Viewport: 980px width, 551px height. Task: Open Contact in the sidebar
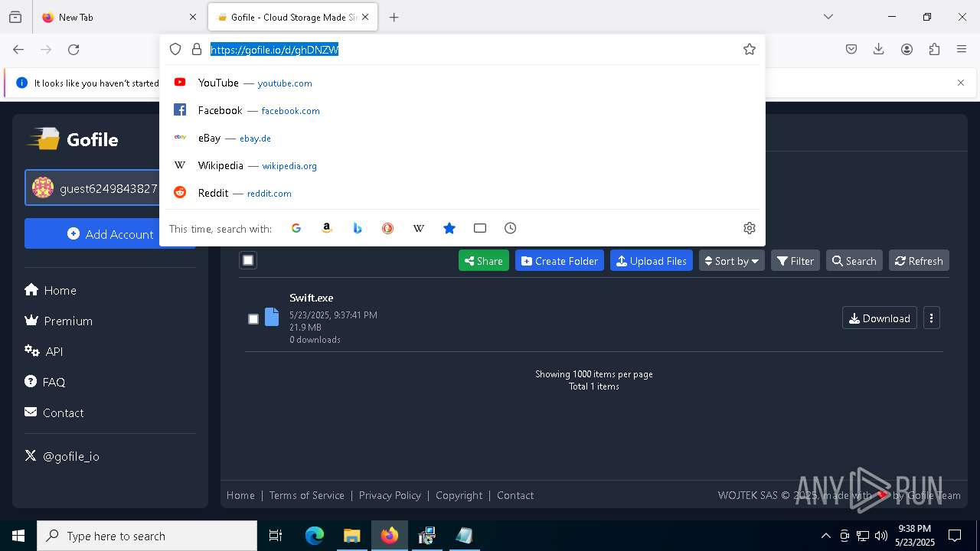(x=54, y=412)
